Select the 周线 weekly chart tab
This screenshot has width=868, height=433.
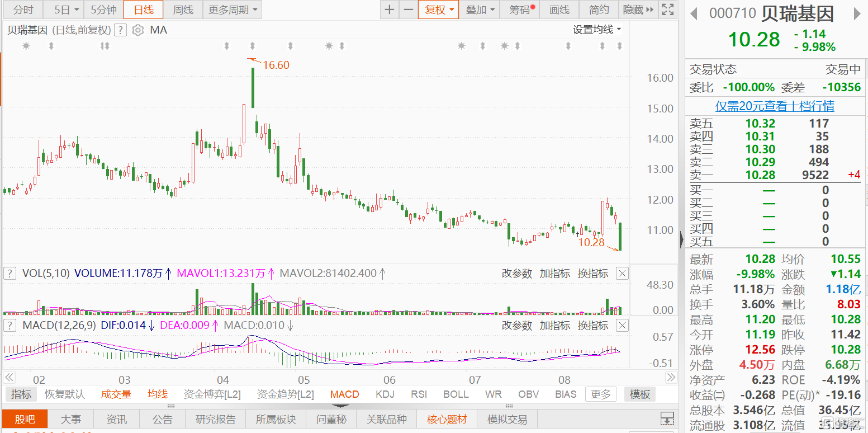click(x=183, y=10)
